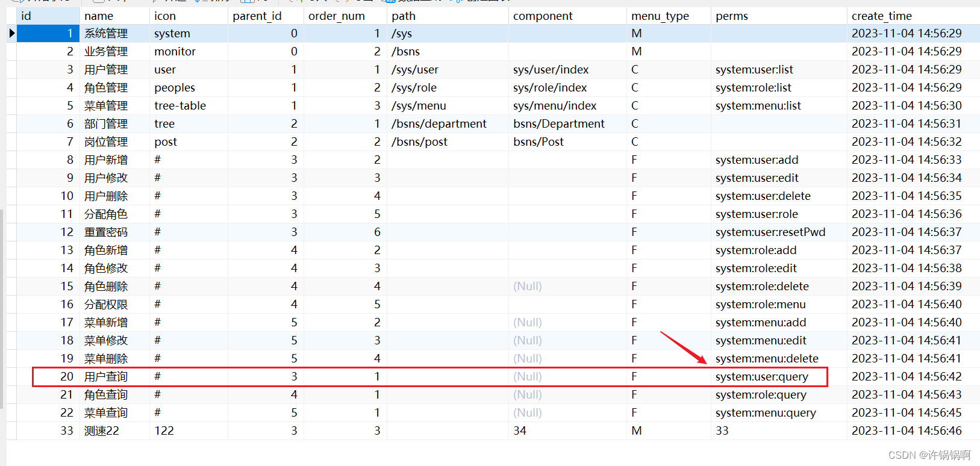Select the bsns/Post component cell
This screenshot has width=980, height=466.
[567, 142]
